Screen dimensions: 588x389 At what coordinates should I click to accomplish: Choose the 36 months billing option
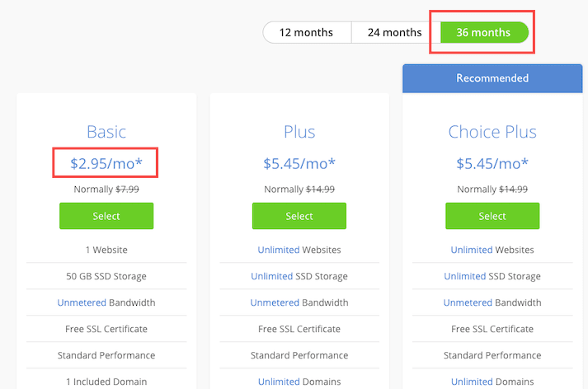(484, 33)
